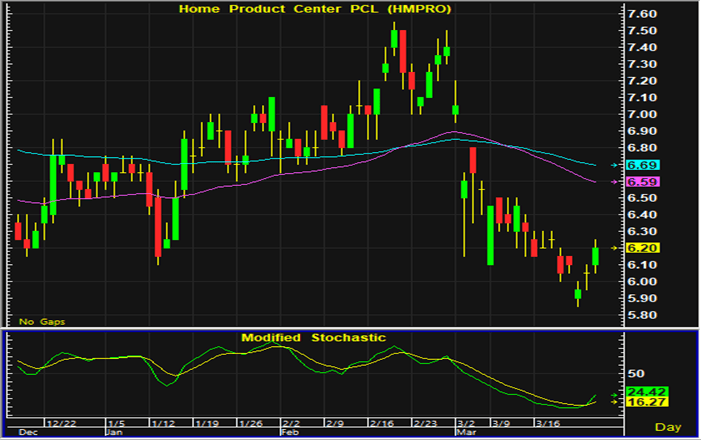Screen dimensions: 701x440
Task: Click the Feb month label on the axis
Action: [x=290, y=433]
